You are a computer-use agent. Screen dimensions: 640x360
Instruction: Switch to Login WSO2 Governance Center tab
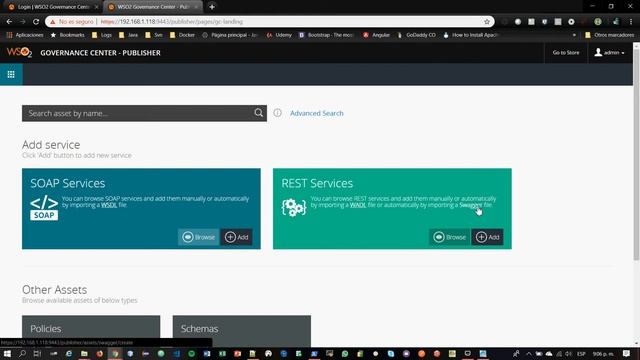click(52, 7)
